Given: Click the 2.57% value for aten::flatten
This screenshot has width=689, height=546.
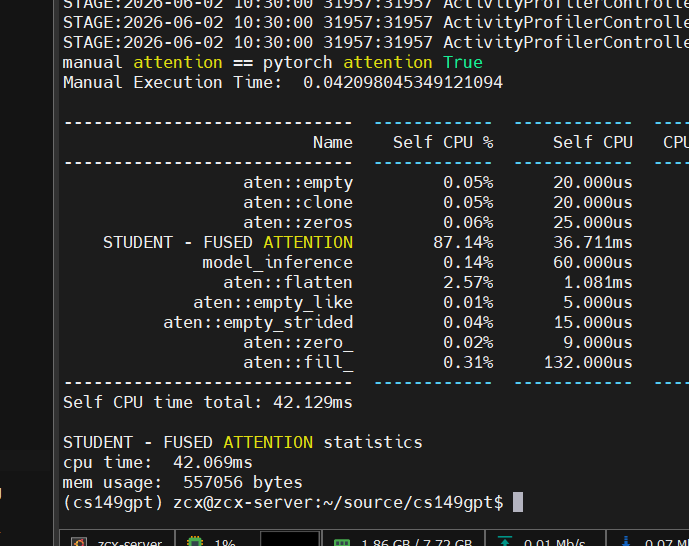Looking at the screenshot, I should pyautogui.click(x=468, y=282).
